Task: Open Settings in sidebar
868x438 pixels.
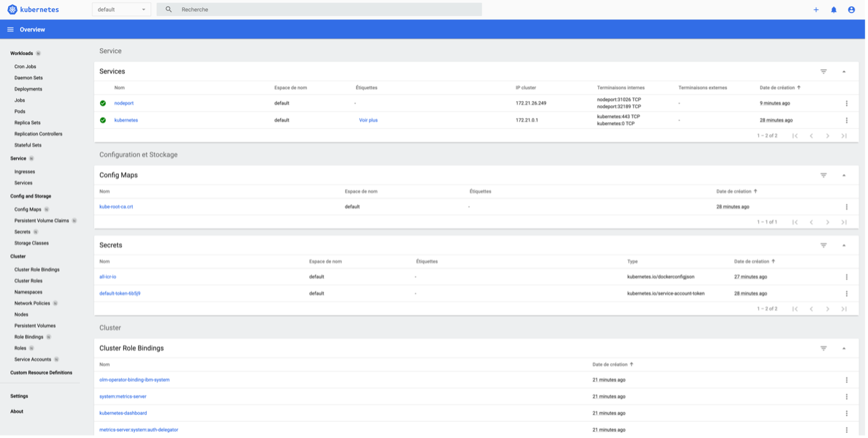Action: pyautogui.click(x=19, y=396)
